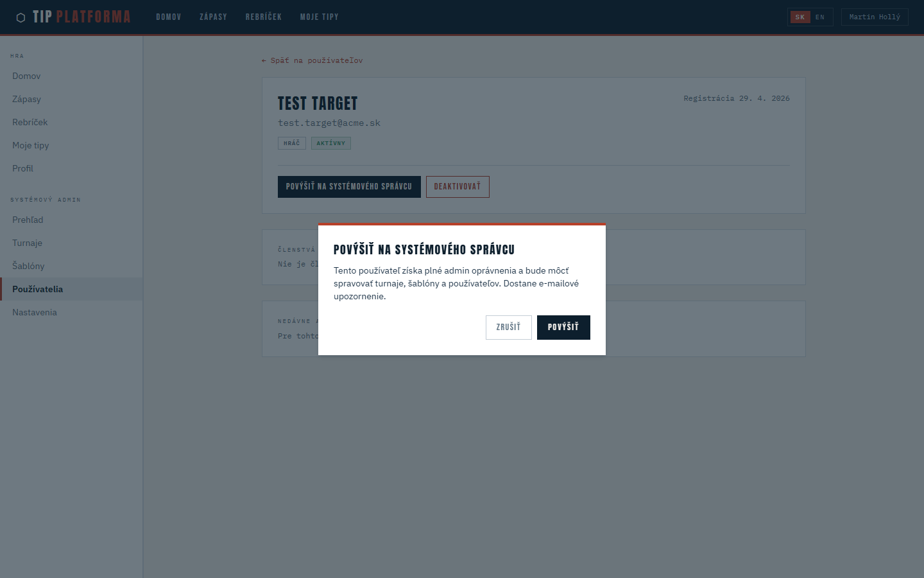Screen dimensions: 924x578
Task: Click the Deaktivovať button
Action: 458,187
